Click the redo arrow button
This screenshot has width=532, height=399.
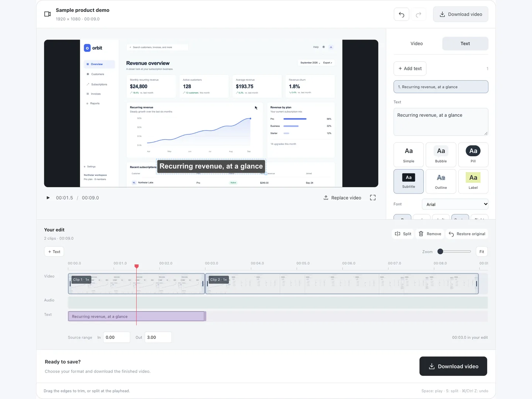point(419,14)
